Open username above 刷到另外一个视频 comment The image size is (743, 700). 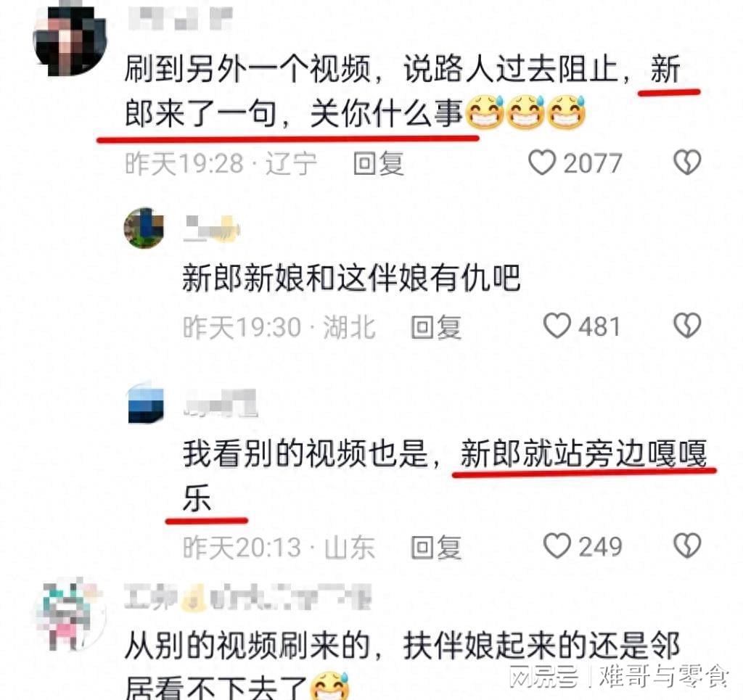[x=181, y=19]
